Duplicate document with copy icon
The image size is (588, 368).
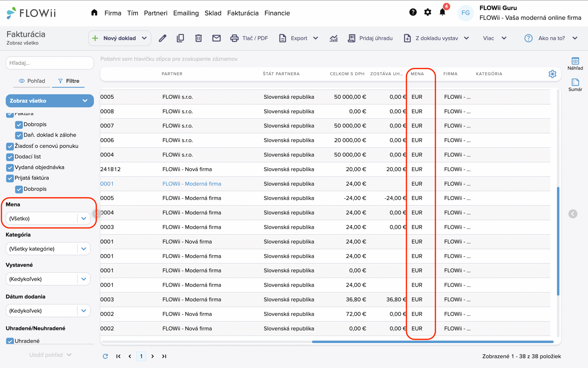coord(180,38)
